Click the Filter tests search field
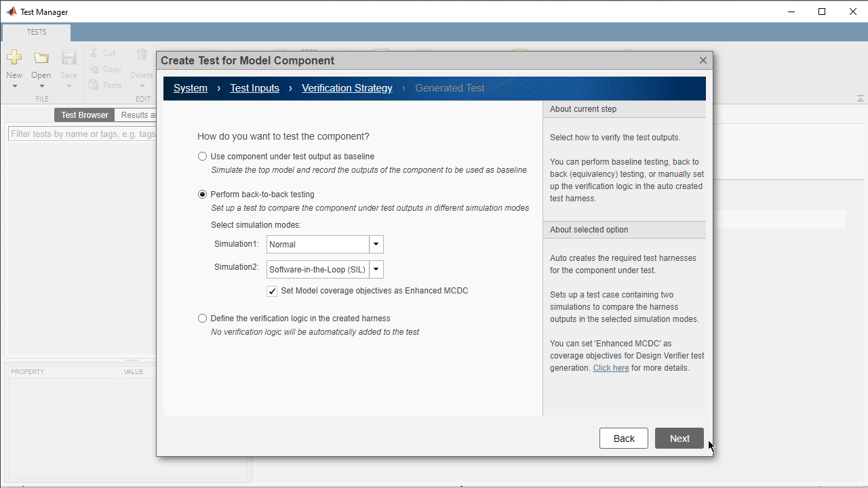The width and height of the screenshot is (868, 488). point(81,134)
